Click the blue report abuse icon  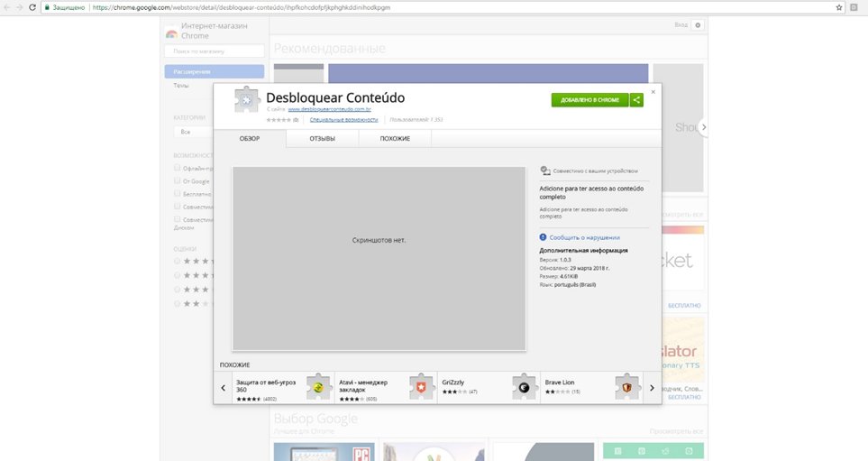tap(543, 237)
